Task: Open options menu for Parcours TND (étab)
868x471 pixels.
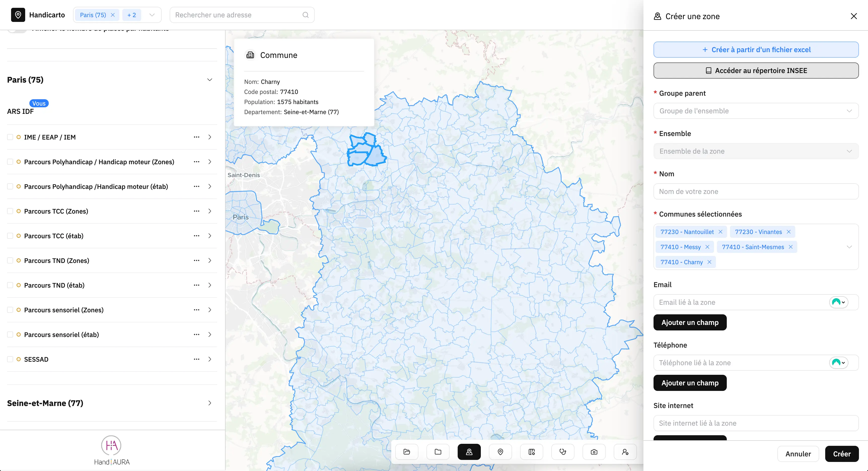Action: coord(196,285)
